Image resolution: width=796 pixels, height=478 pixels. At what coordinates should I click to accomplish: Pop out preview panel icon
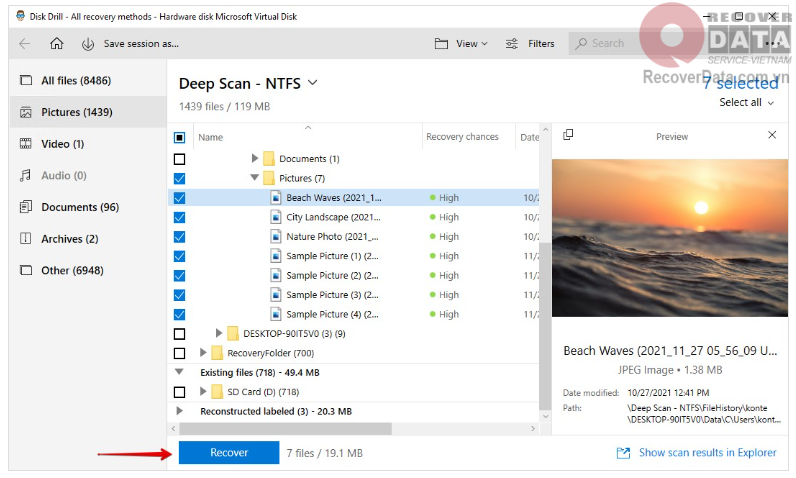(568, 135)
